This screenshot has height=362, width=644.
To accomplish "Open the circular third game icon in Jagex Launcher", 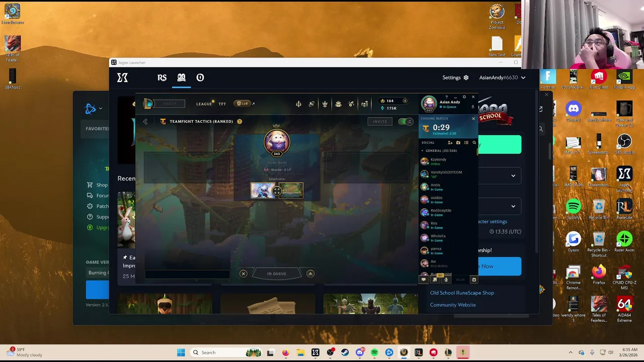I will [x=200, y=77].
